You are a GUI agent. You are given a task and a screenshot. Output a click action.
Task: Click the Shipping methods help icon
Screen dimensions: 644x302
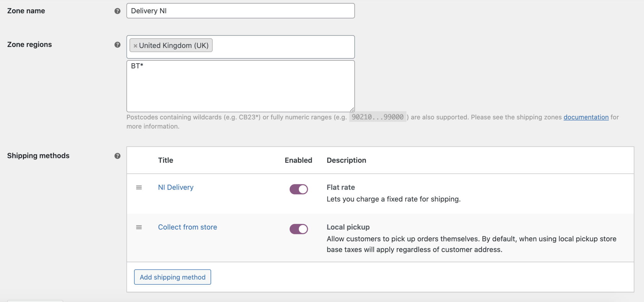[117, 156]
